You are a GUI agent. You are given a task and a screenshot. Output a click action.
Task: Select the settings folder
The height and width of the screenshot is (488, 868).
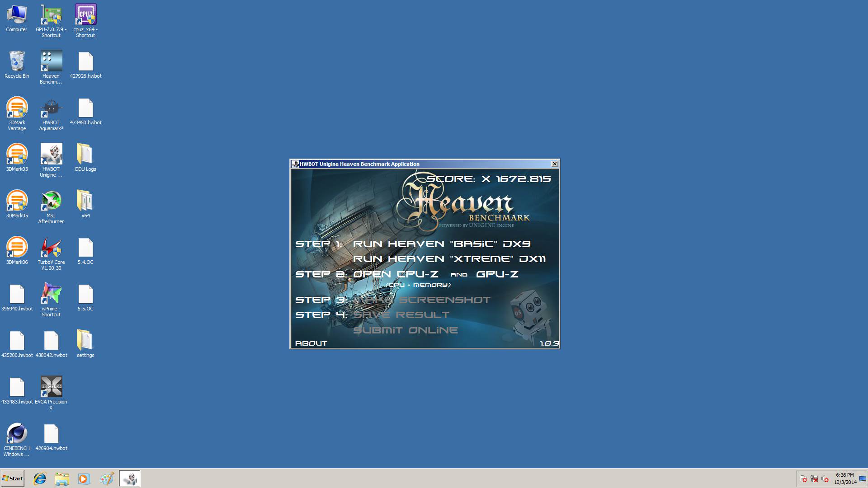pyautogui.click(x=85, y=344)
